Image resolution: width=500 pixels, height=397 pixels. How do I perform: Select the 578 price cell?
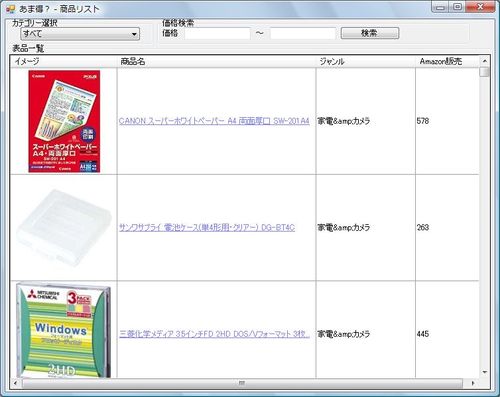click(447, 121)
